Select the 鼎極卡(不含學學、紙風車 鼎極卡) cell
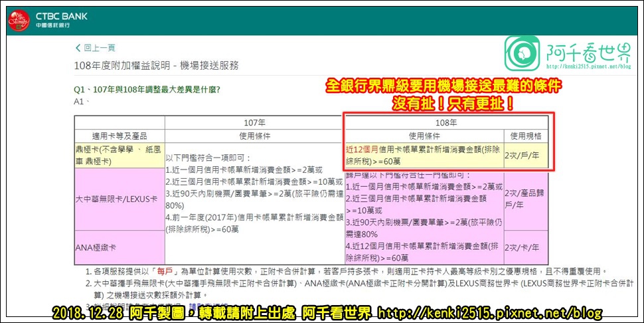This screenshot has width=644, height=323. click(x=120, y=156)
